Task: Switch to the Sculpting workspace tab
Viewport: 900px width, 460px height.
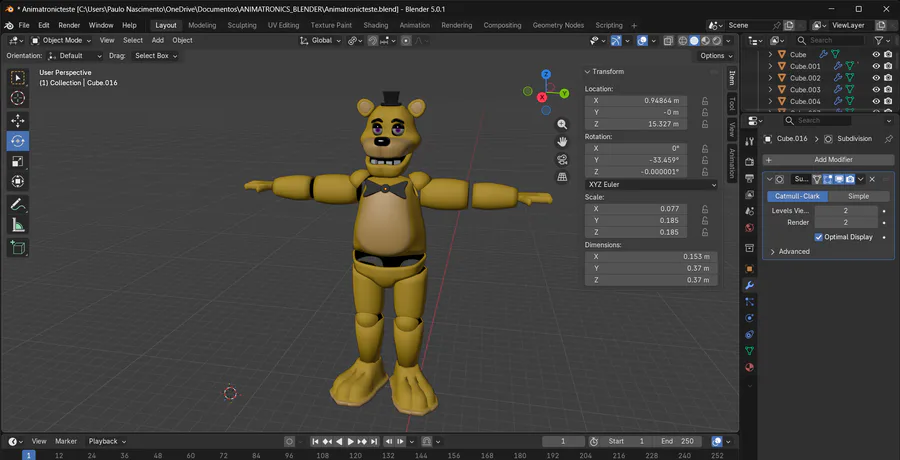Action: (x=242, y=25)
